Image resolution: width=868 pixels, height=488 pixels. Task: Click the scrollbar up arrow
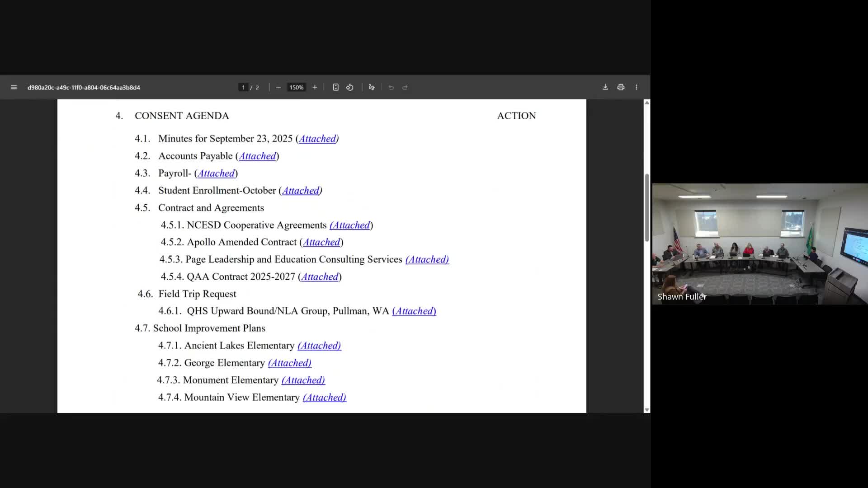click(x=647, y=103)
